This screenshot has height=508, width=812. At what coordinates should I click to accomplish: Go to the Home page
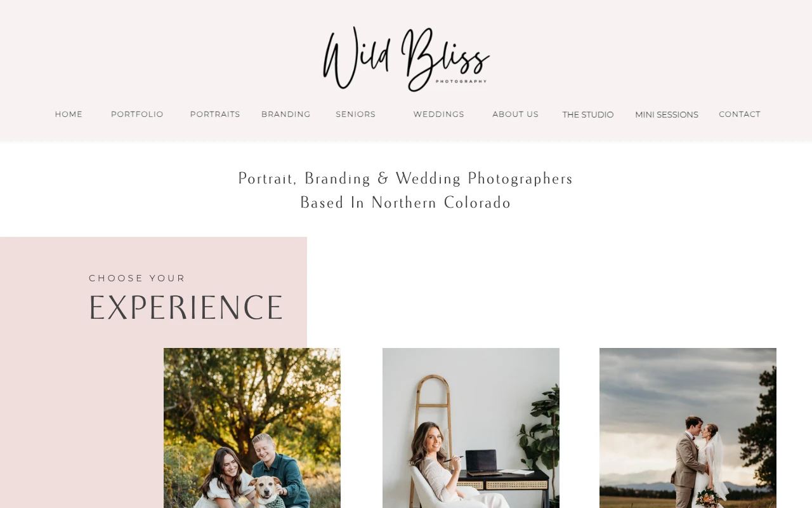coord(69,114)
